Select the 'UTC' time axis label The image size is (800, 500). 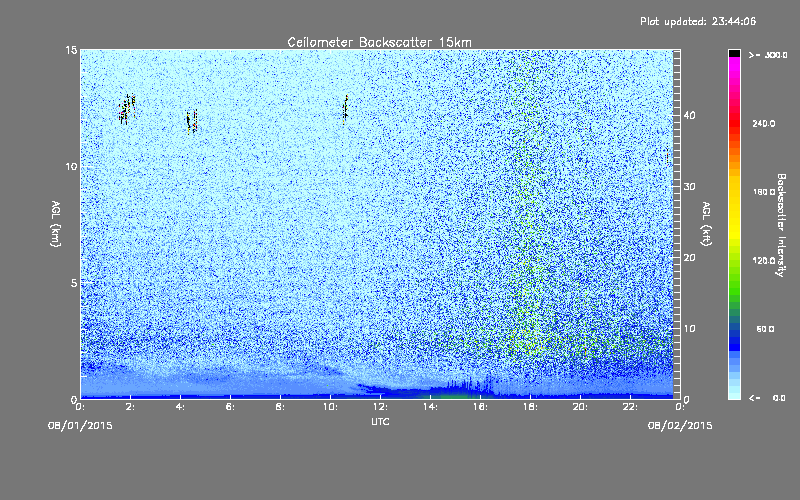click(x=380, y=421)
